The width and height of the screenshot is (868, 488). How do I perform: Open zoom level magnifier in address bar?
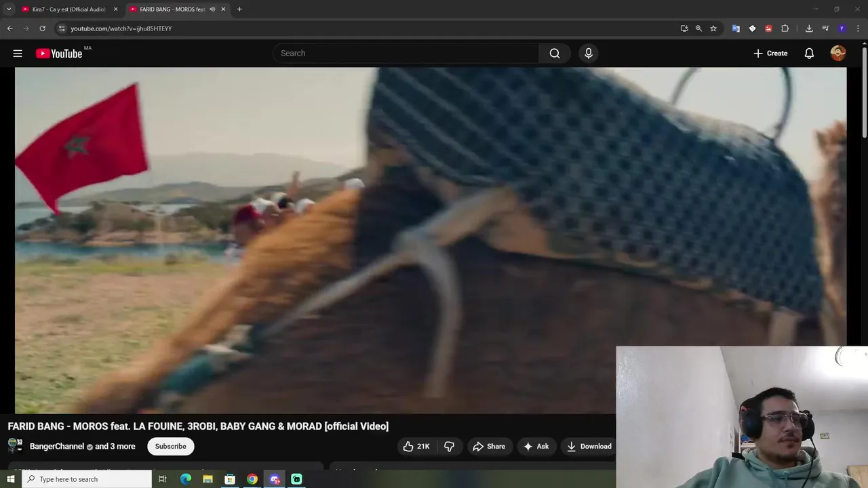pos(698,28)
